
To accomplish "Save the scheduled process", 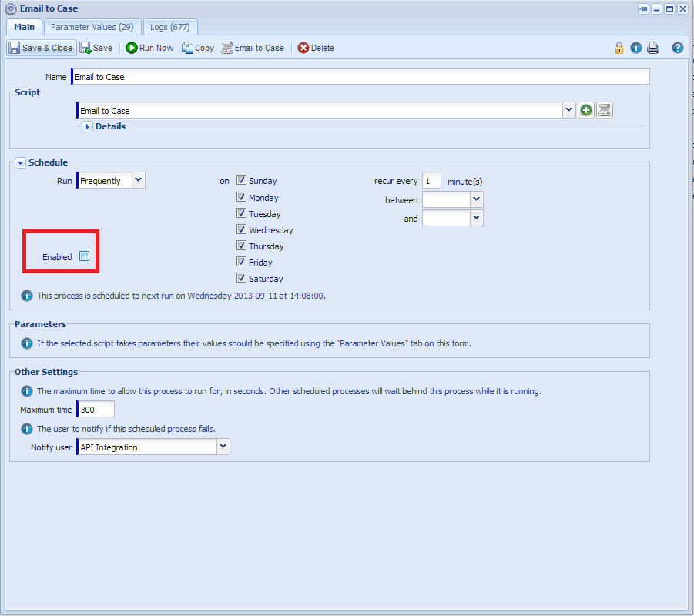I will point(96,48).
